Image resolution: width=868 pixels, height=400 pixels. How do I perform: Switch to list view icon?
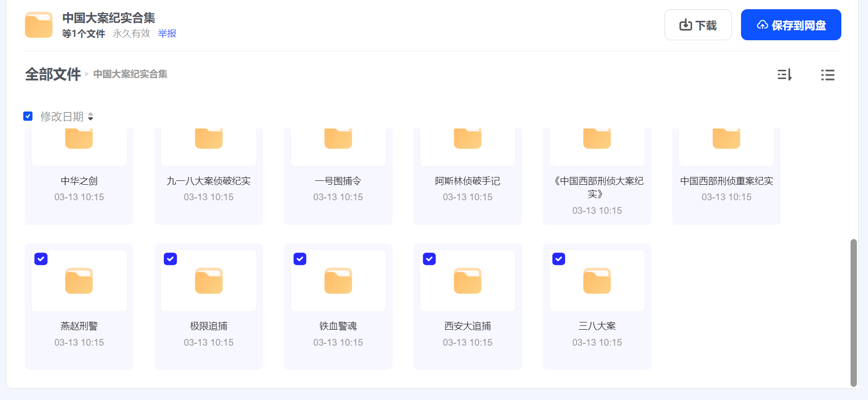click(x=827, y=75)
